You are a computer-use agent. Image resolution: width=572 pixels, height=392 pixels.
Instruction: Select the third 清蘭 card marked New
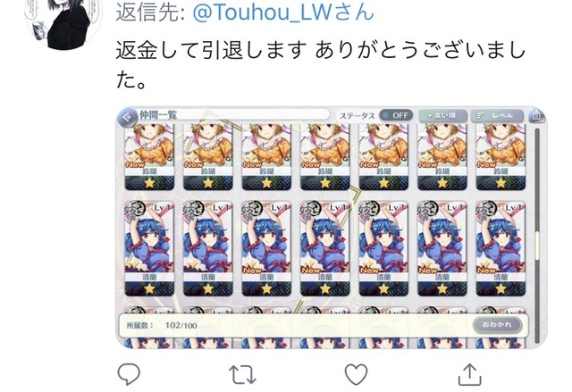point(266,248)
